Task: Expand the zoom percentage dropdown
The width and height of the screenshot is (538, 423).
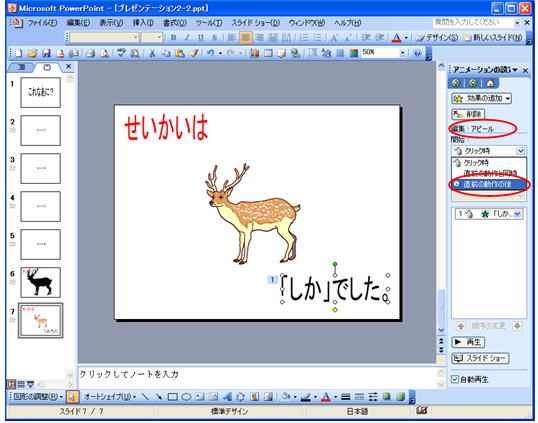Action: [402, 53]
